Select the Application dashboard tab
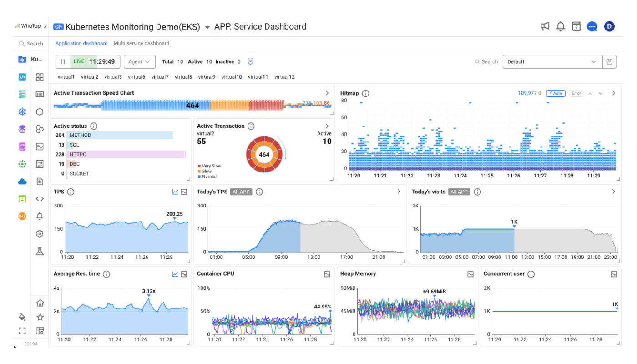This screenshot has height=364, width=637. click(x=81, y=43)
